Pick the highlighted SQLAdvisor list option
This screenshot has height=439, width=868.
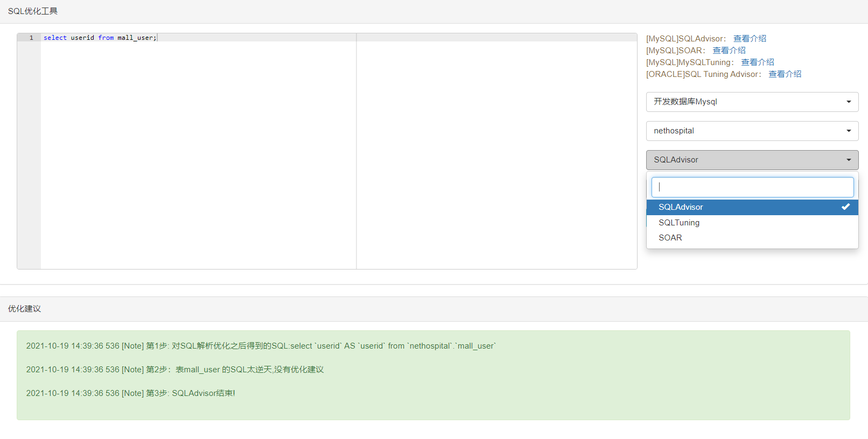click(x=681, y=207)
